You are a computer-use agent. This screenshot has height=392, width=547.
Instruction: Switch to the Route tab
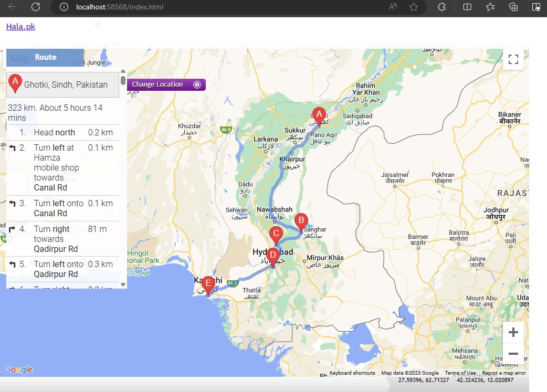pyautogui.click(x=46, y=57)
